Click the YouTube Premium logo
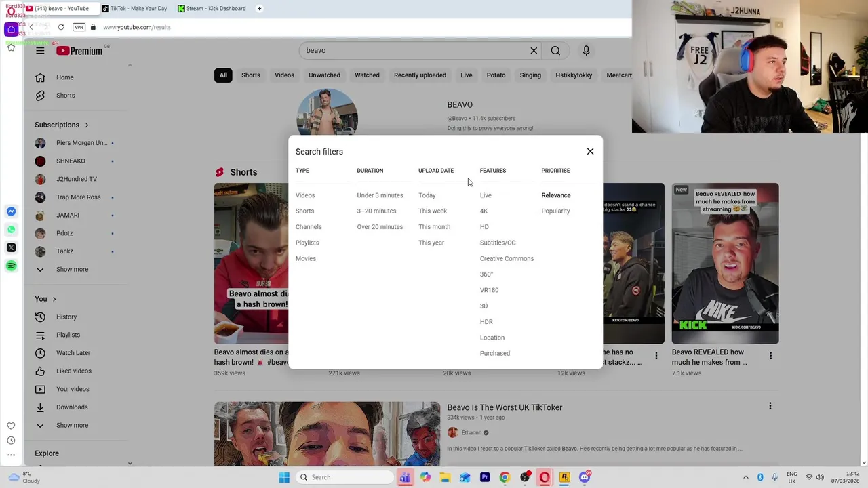The image size is (868, 488). (x=79, y=51)
